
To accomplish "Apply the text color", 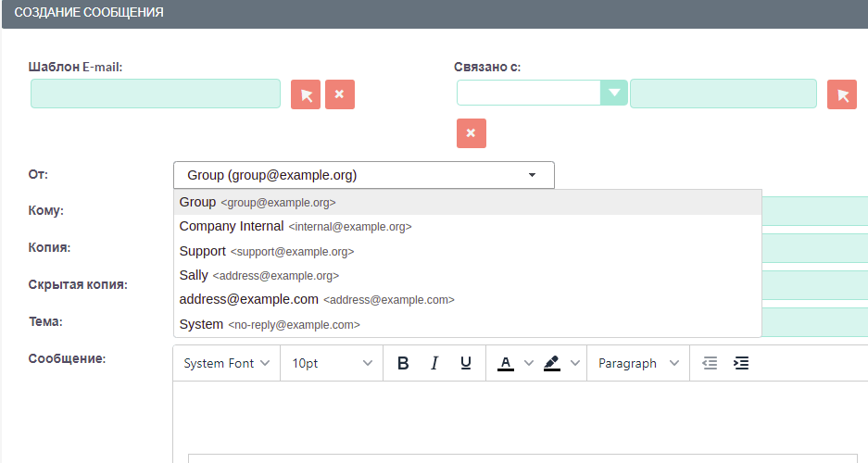I will point(505,364).
